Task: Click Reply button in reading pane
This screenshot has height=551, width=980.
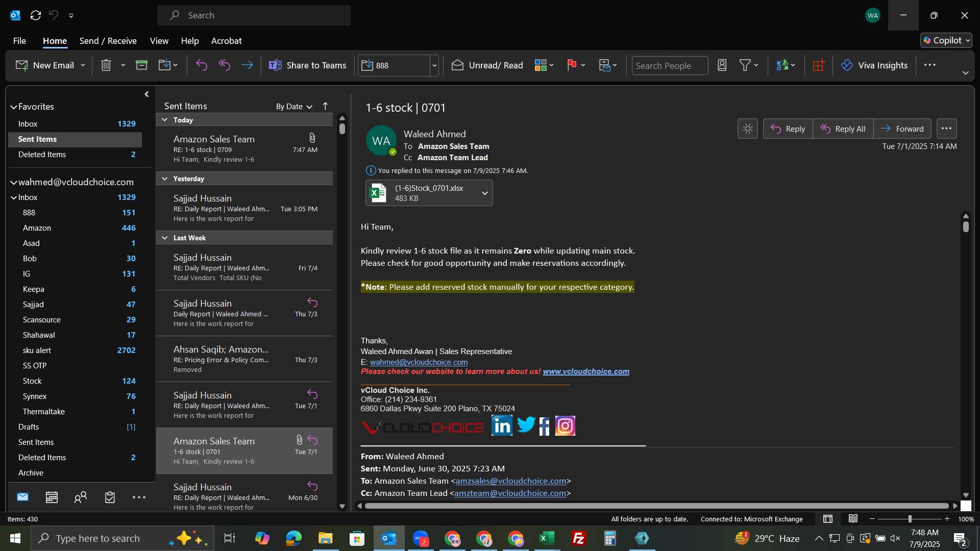Action: [x=788, y=129]
